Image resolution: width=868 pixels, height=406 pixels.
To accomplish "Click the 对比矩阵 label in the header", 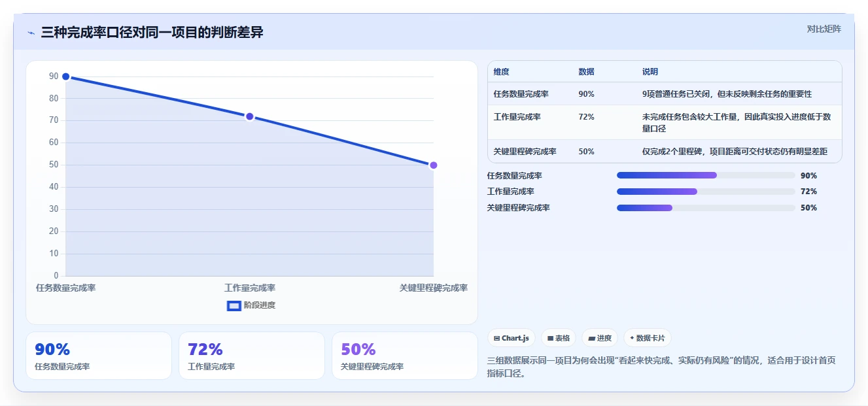I will [x=824, y=29].
